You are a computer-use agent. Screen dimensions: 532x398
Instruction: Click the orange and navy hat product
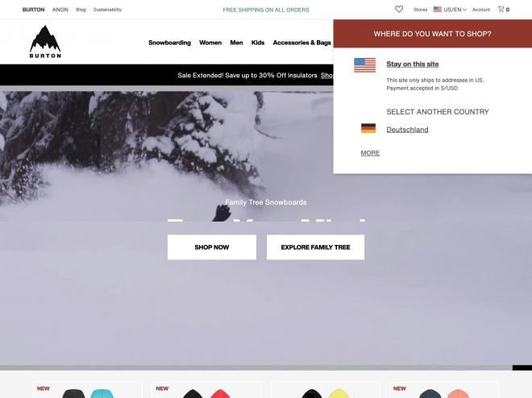(x=444, y=390)
